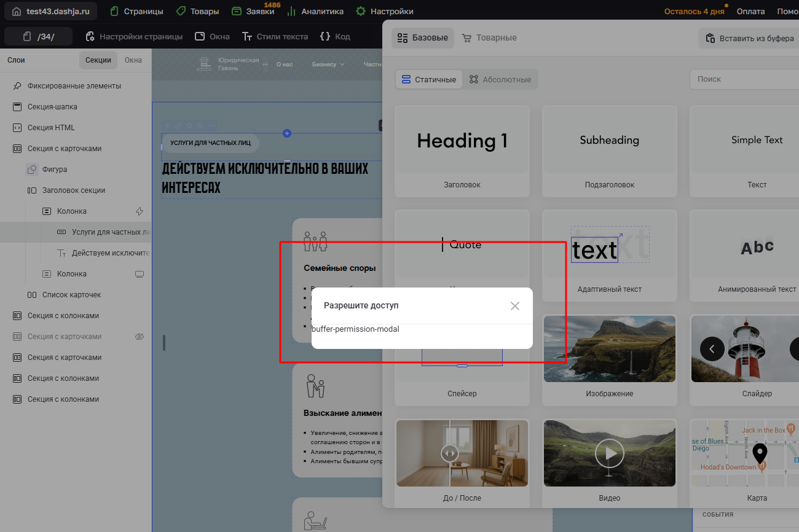This screenshot has height=532, width=799.
Task: Open the Стили текста panel
Action: coord(275,36)
